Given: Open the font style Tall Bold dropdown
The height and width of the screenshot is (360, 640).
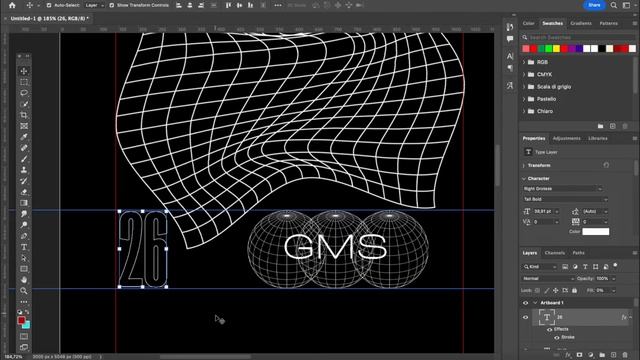Looking at the screenshot, I should coord(565,199).
